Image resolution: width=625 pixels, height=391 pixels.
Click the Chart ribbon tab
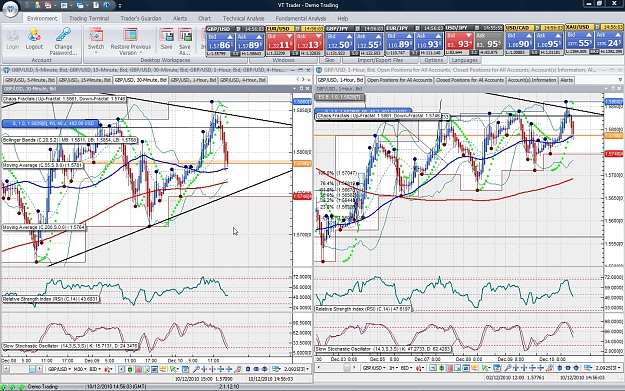204,18
